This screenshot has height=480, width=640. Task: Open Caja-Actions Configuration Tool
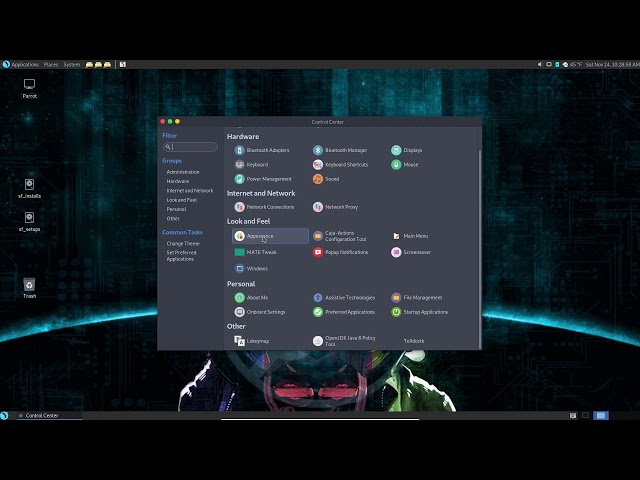[x=340, y=236]
